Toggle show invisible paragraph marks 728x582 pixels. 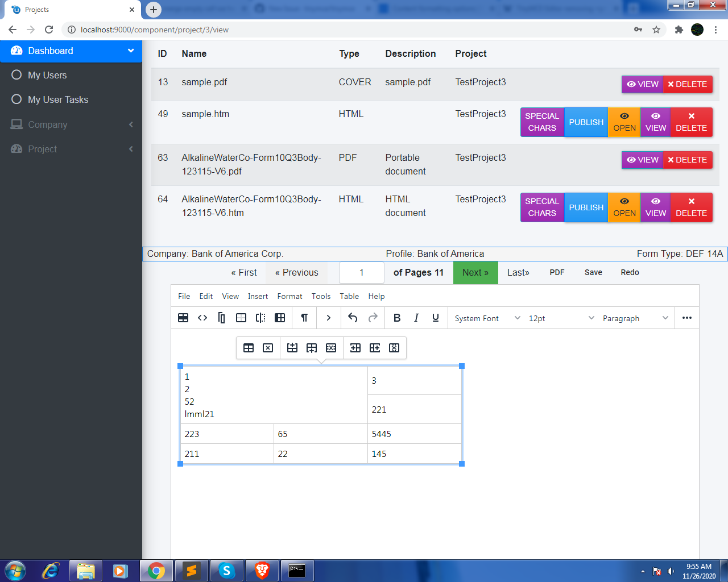(304, 318)
